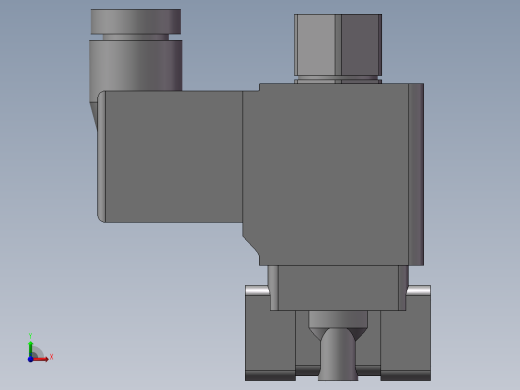520x390 pixels.
Task: Select the large solenoid coil housing
Action: pyautogui.click(x=333, y=174)
